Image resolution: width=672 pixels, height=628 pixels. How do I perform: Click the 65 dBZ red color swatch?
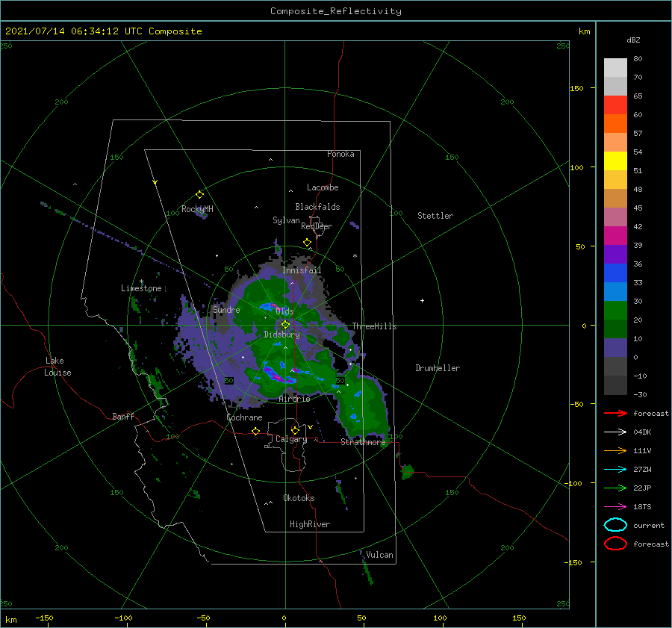coord(615,105)
